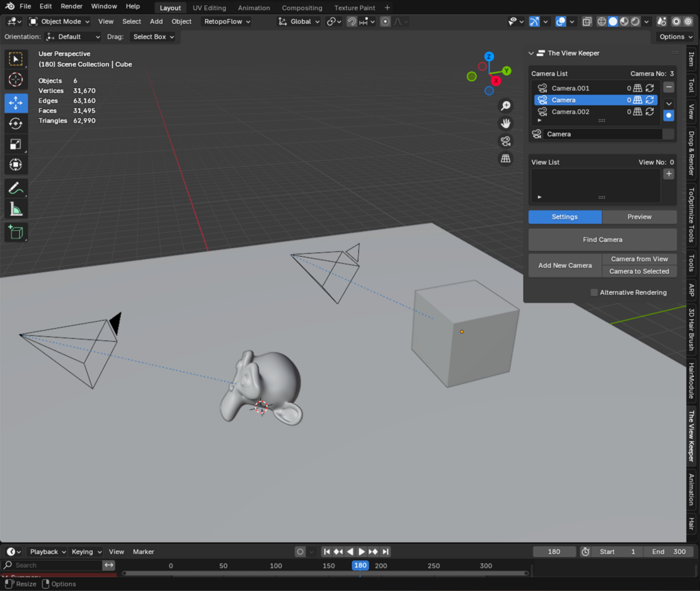
Task: Switch viewport to Wireframe shading
Action: [x=602, y=21]
